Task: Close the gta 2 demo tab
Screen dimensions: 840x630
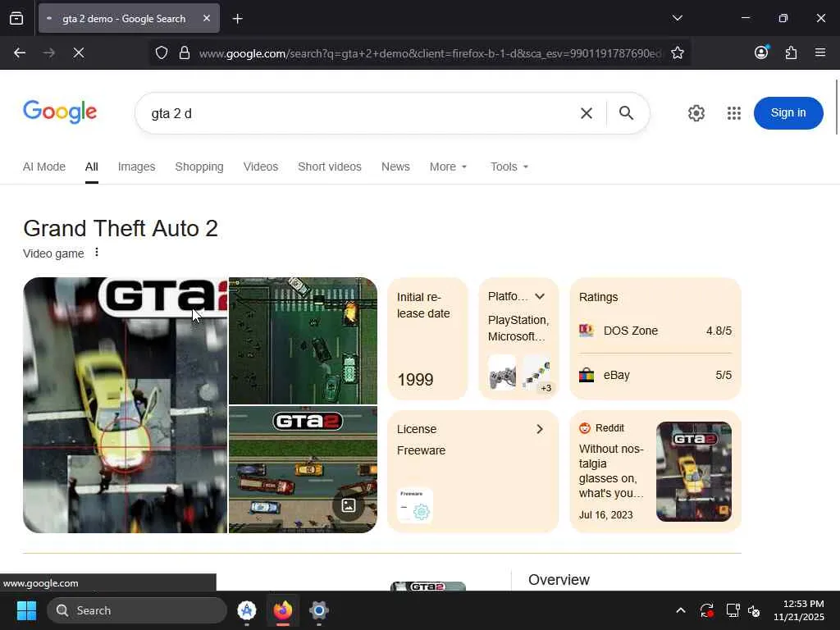Action: point(207,18)
